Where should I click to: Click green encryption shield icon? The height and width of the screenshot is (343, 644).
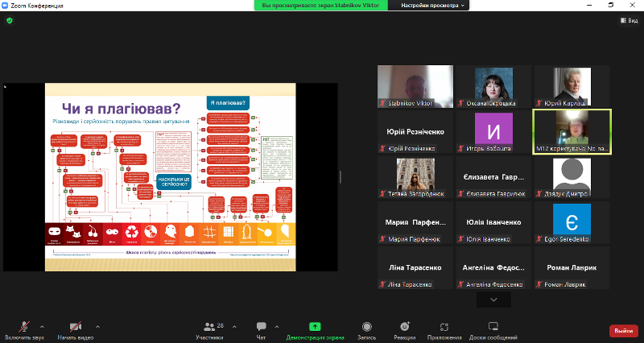tap(10, 20)
